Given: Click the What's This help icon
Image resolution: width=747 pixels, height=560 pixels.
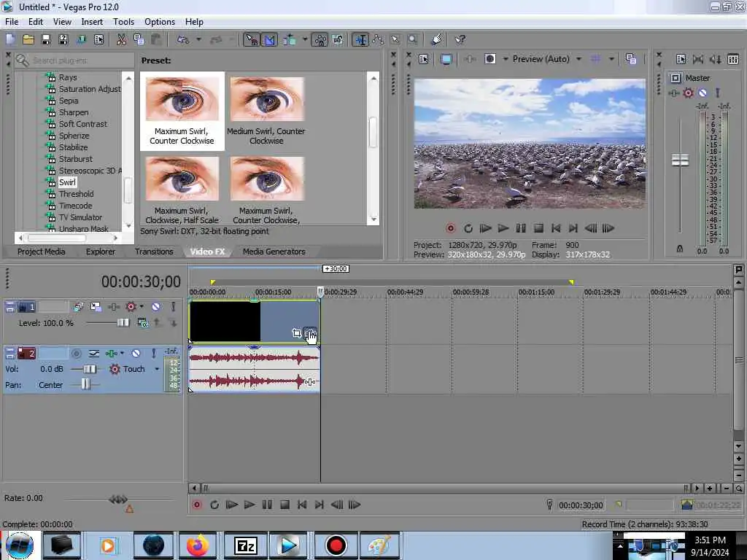Looking at the screenshot, I should tap(460, 40).
